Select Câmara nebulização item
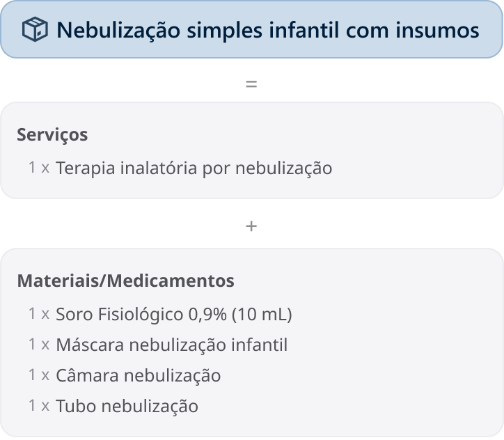The width and height of the screenshot is (504, 440). [x=139, y=375]
